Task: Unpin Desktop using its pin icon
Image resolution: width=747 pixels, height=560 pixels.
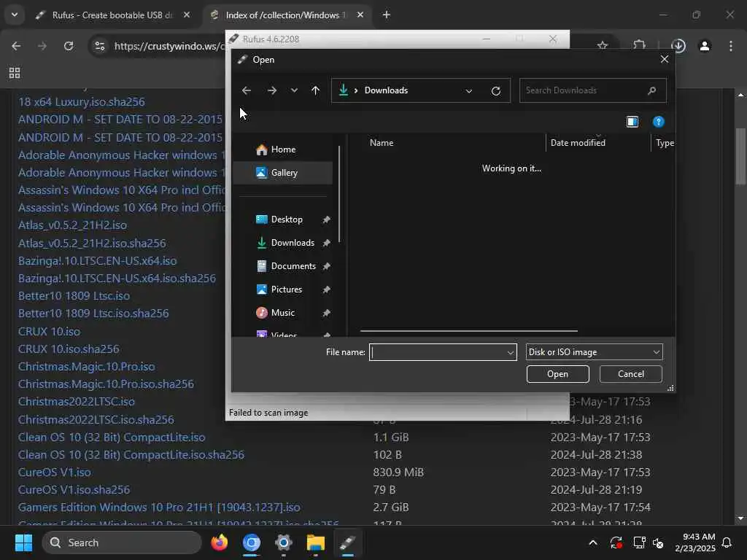Action: pos(326,219)
